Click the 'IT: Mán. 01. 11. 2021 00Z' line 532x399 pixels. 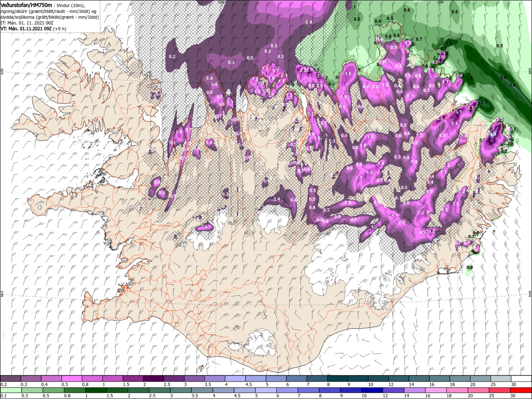(27, 23)
